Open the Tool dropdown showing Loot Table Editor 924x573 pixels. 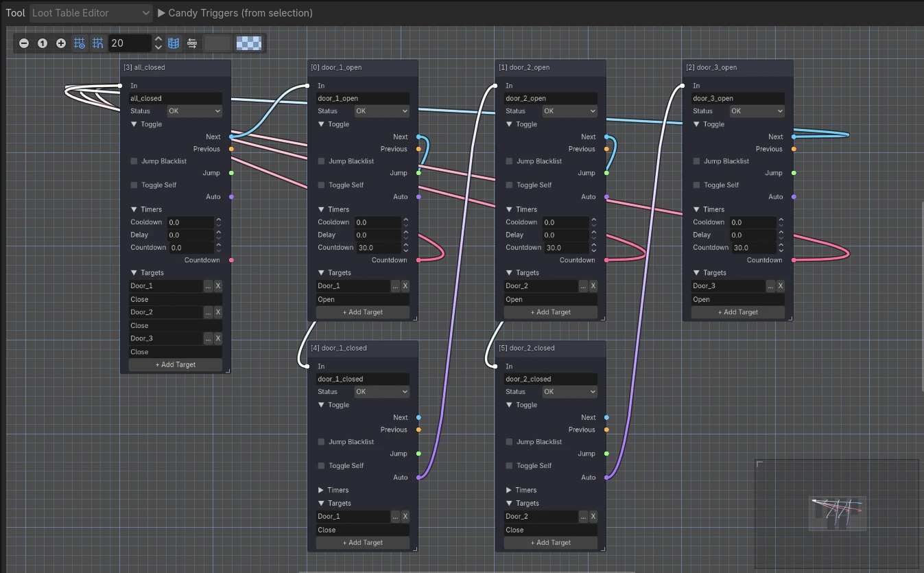(91, 12)
